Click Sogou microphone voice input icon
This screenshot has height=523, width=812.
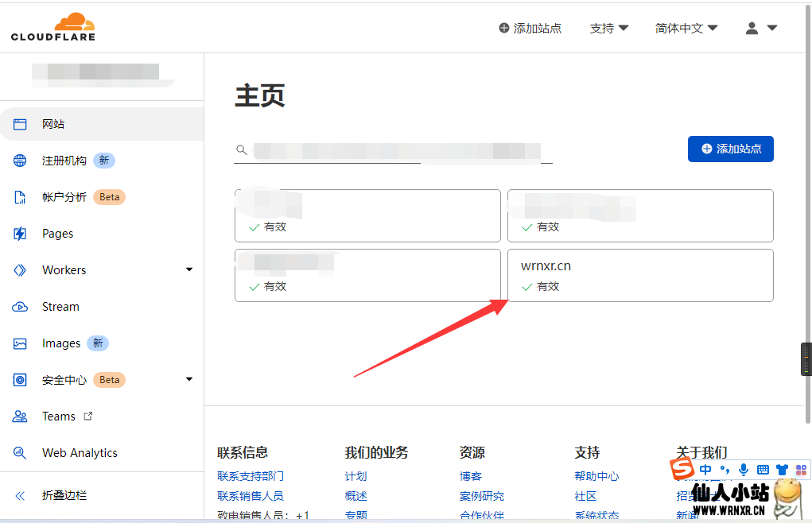pos(744,470)
